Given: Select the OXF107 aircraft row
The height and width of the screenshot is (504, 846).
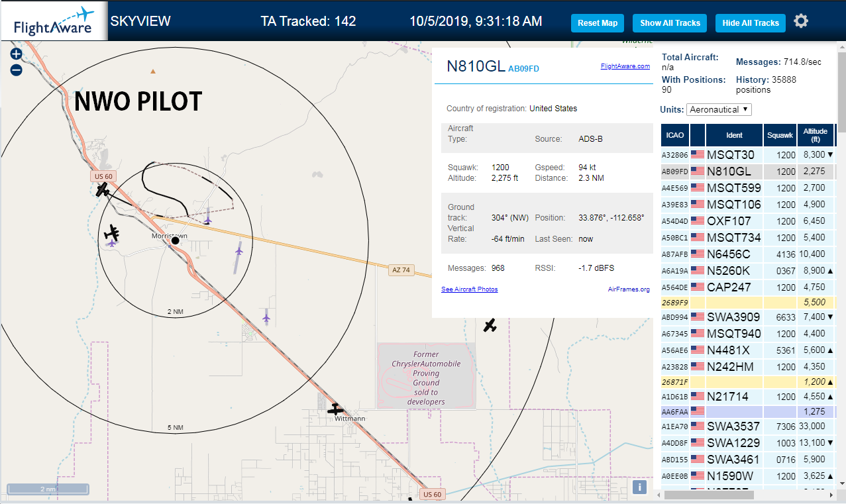Looking at the screenshot, I should pyautogui.click(x=748, y=221).
